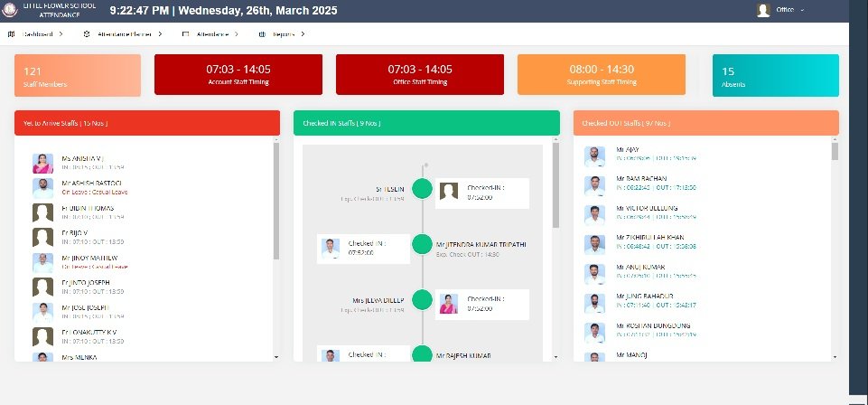Click Sr Teslin's checked-in placeholder avatar

pyautogui.click(x=448, y=192)
